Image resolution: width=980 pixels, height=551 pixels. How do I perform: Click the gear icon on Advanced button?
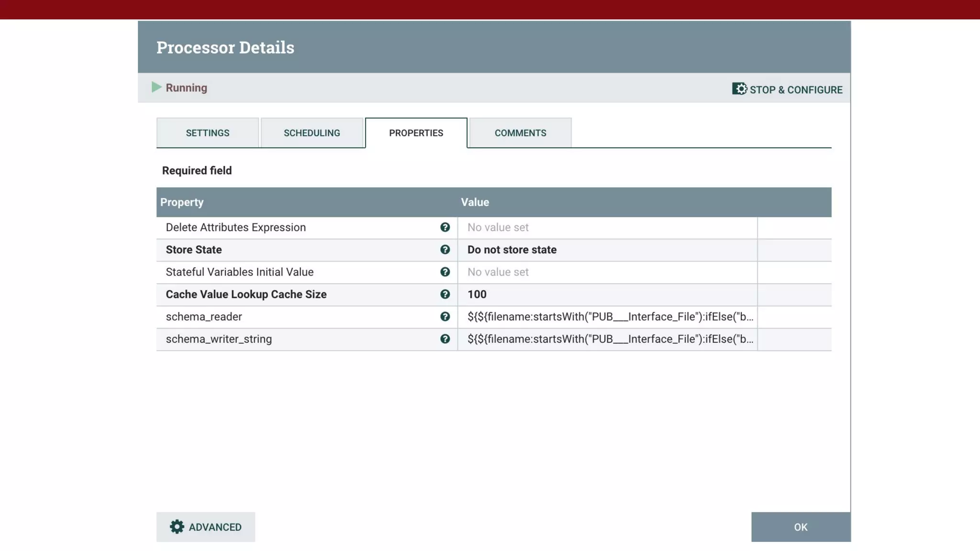tap(177, 527)
